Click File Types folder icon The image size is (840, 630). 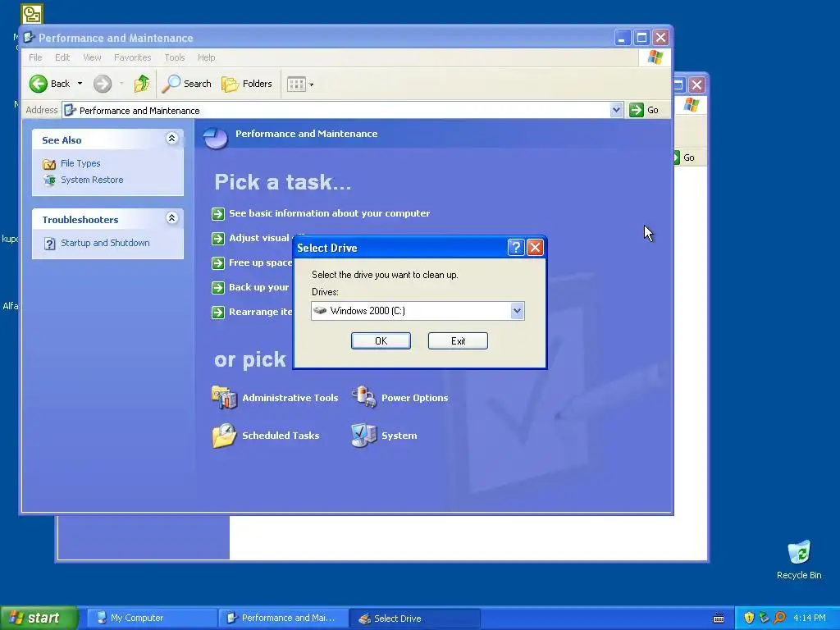click(x=49, y=164)
